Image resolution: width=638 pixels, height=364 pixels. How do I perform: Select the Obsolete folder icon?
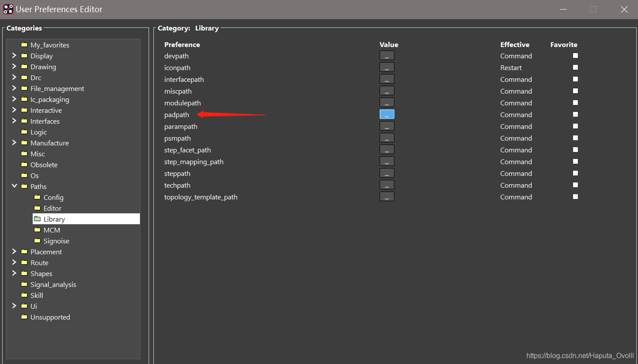pos(25,165)
